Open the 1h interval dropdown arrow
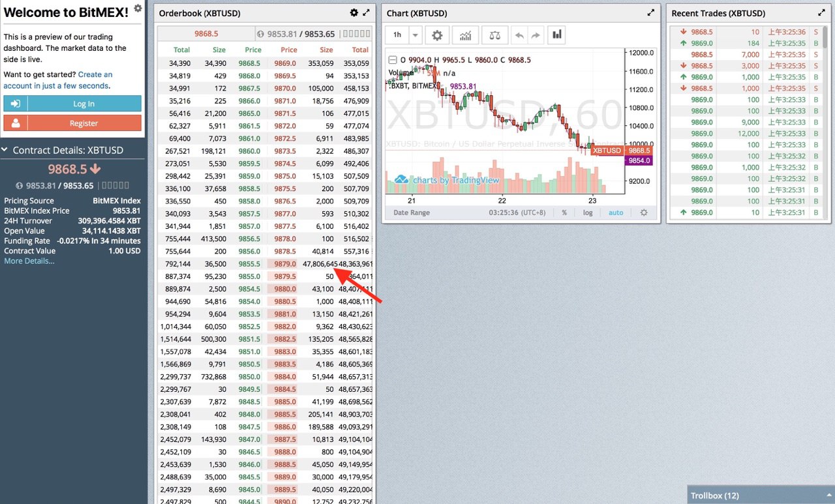Screen dimensions: 835x504 (x=415, y=35)
